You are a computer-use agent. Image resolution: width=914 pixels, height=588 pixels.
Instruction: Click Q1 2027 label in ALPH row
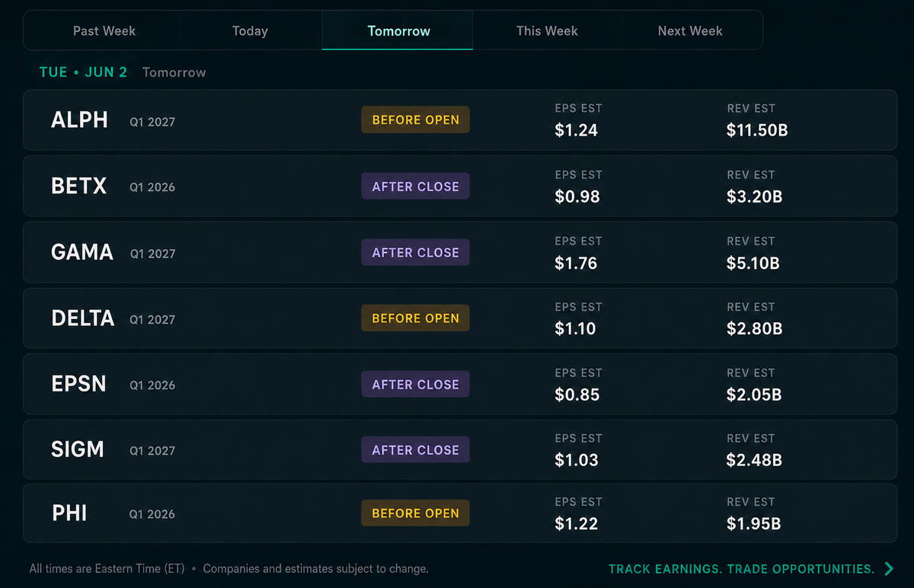coord(152,122)
